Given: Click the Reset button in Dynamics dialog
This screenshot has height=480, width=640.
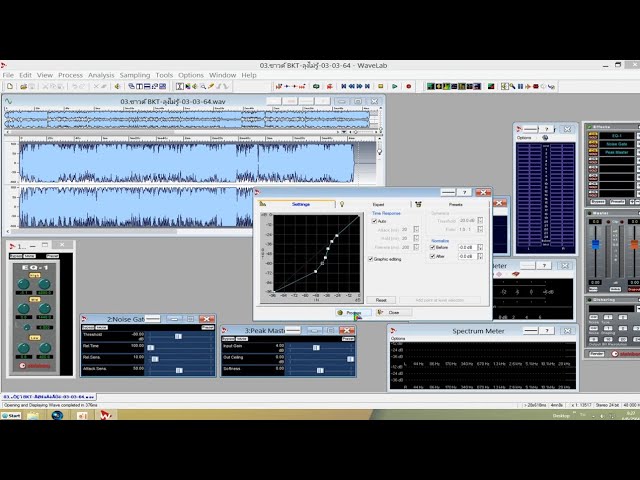Looking at the screenshot, I should pos(381,300).
